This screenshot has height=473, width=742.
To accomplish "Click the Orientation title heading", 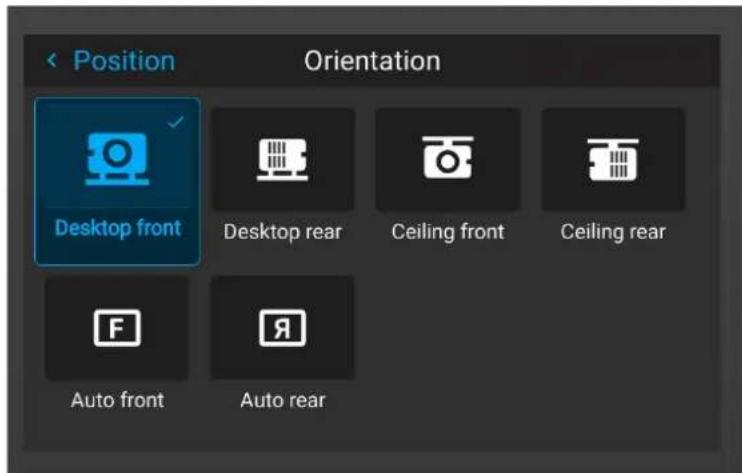I will (x=372, y=61).
